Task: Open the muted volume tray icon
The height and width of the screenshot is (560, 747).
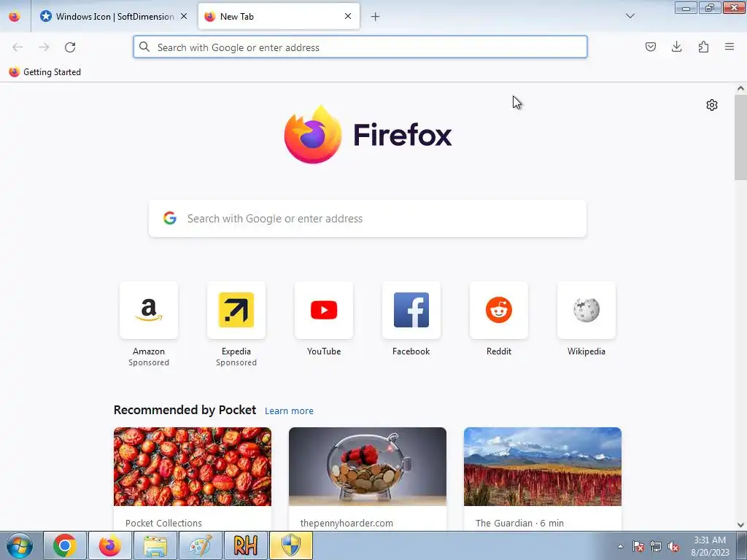Action: pyautogui.click(x=673, y=546)
